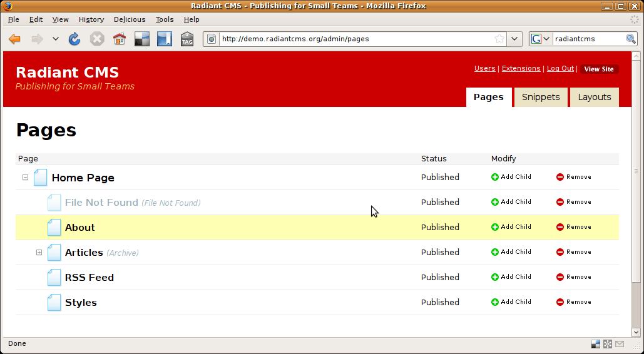Add Child to the About page
644x354 pixels.
[511, 227]
